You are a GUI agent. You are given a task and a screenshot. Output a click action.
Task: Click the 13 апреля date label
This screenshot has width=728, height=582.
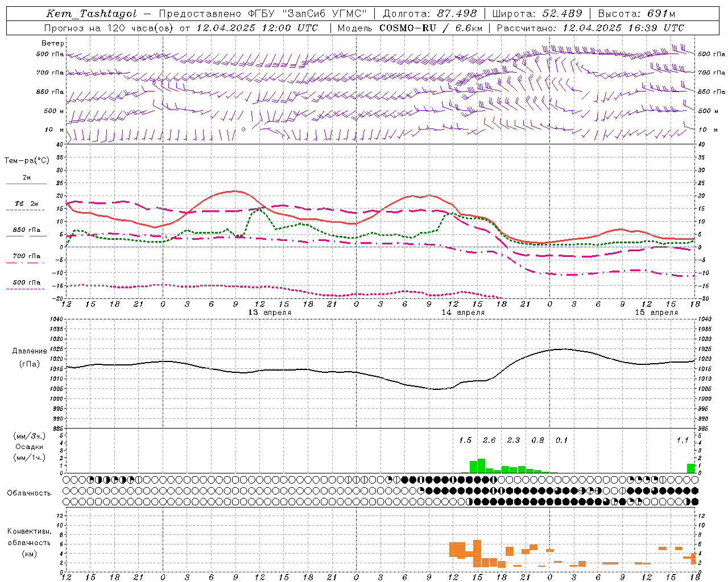[270, 313]
